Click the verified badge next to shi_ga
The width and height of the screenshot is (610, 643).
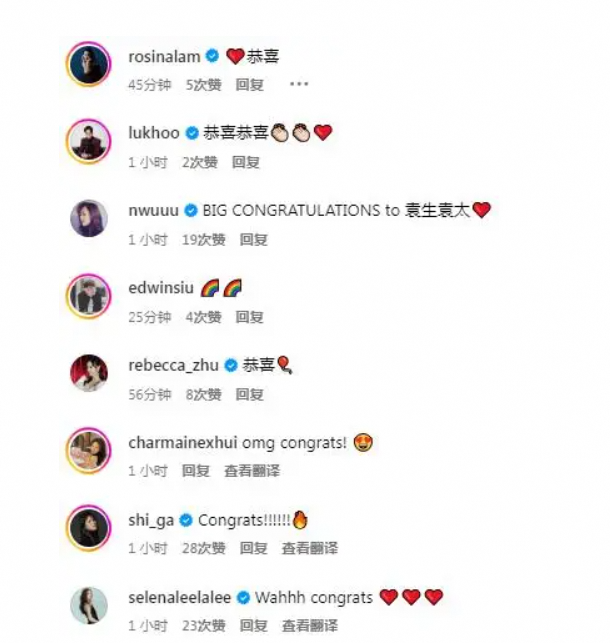click(186, 520)
